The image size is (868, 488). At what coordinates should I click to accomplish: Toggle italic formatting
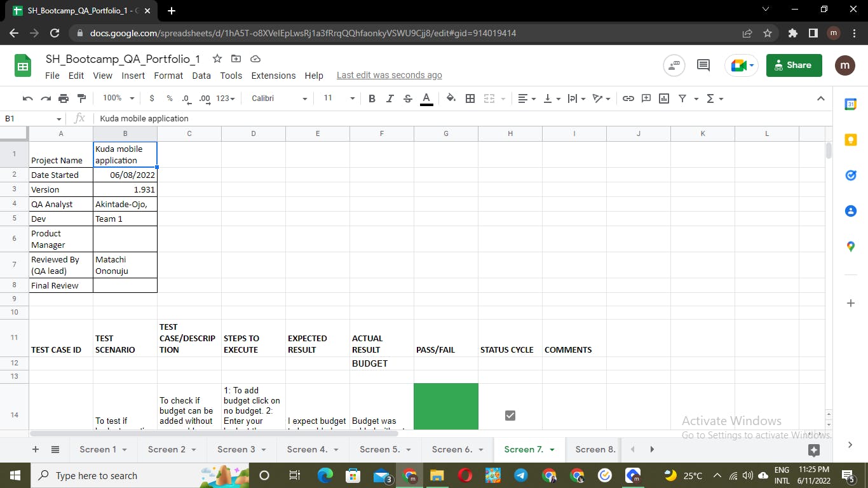[390, 98]
